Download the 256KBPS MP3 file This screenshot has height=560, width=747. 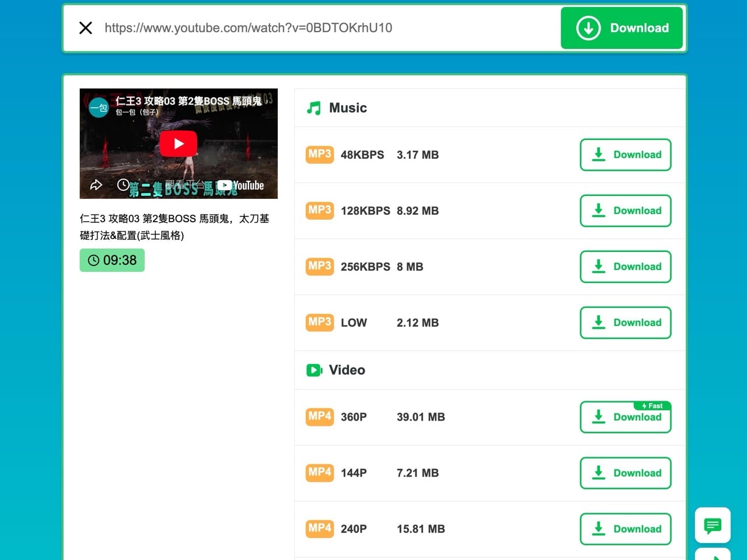625,267
